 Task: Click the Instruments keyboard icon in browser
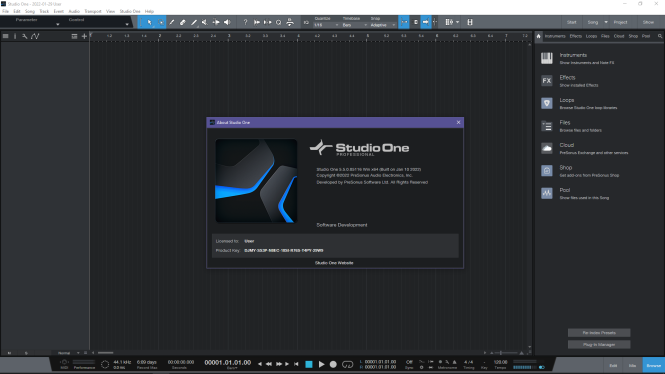click(547, 58)
